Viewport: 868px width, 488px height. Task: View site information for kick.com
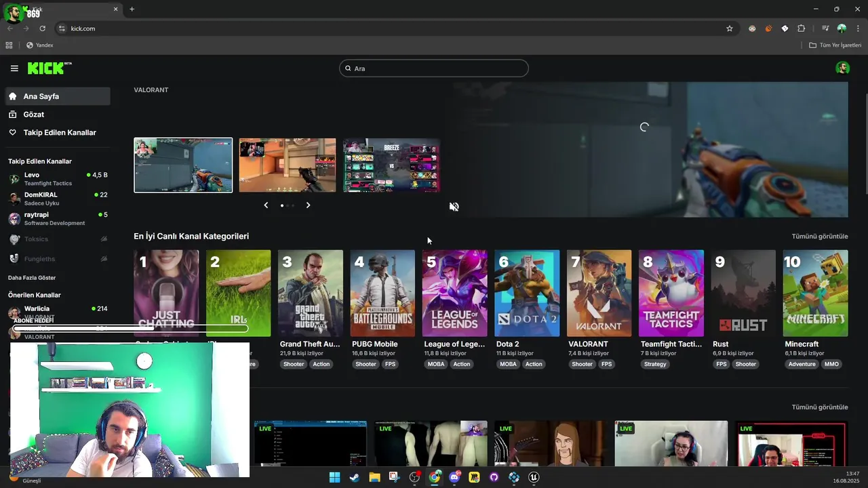pos(62,28)
